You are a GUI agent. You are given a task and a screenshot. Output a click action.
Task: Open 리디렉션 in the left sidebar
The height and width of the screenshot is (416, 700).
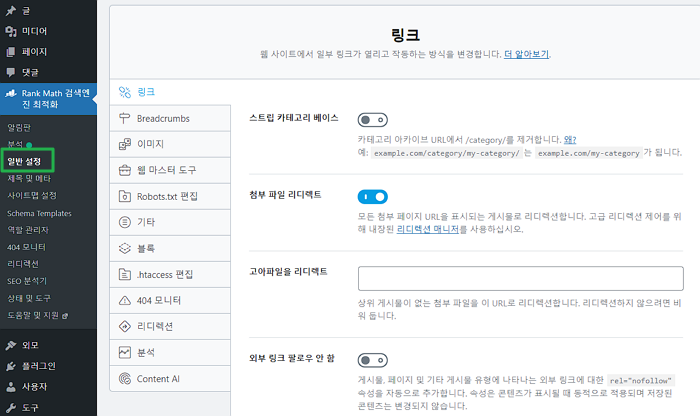point(23,264)
